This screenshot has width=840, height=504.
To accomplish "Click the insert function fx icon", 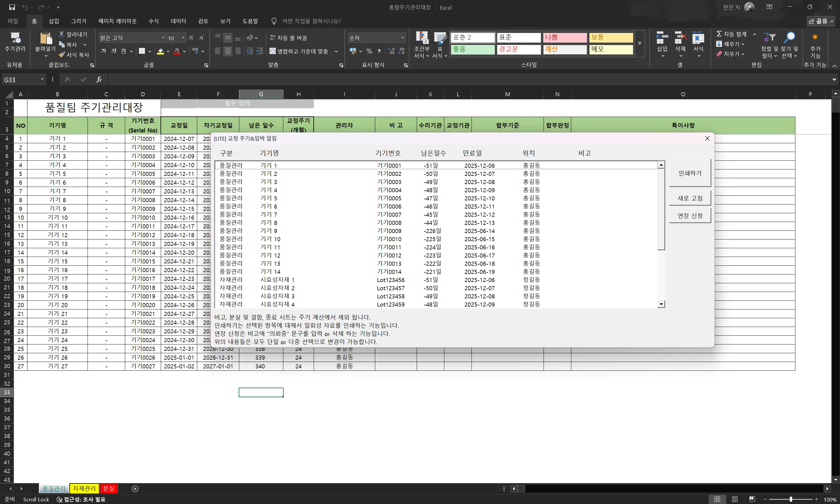I will (99, 79).
